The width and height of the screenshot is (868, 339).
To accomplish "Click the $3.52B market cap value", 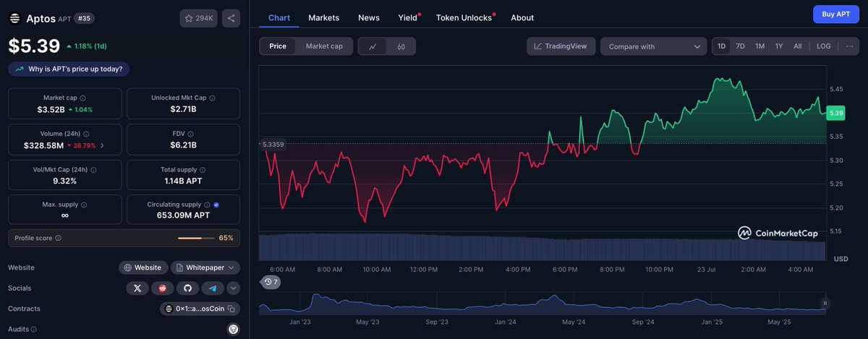I will (51, 109).
